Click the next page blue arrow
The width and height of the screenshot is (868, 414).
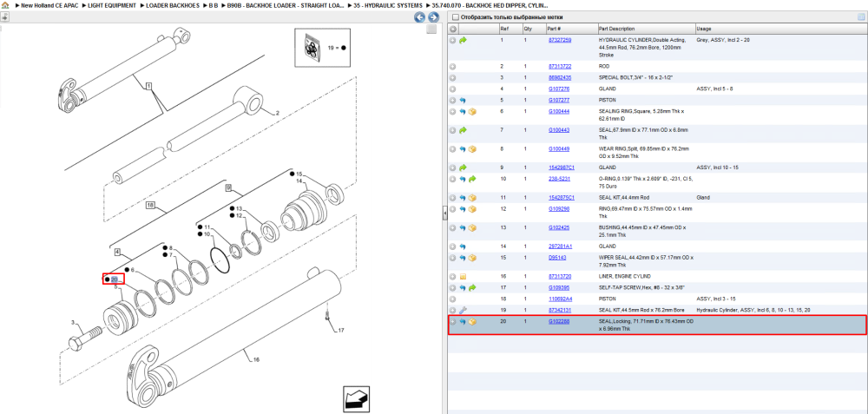(433, 17)
